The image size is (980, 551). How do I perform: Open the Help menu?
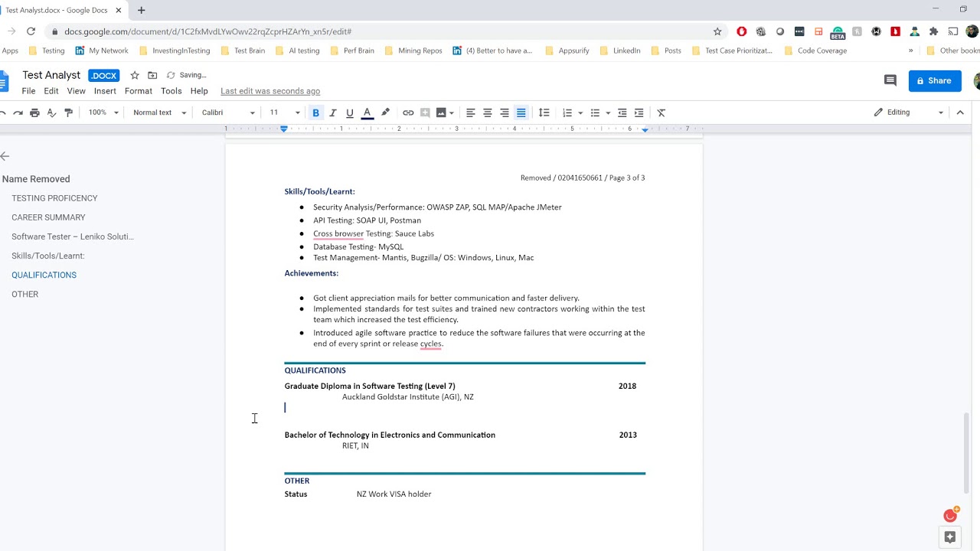[199, 91]
